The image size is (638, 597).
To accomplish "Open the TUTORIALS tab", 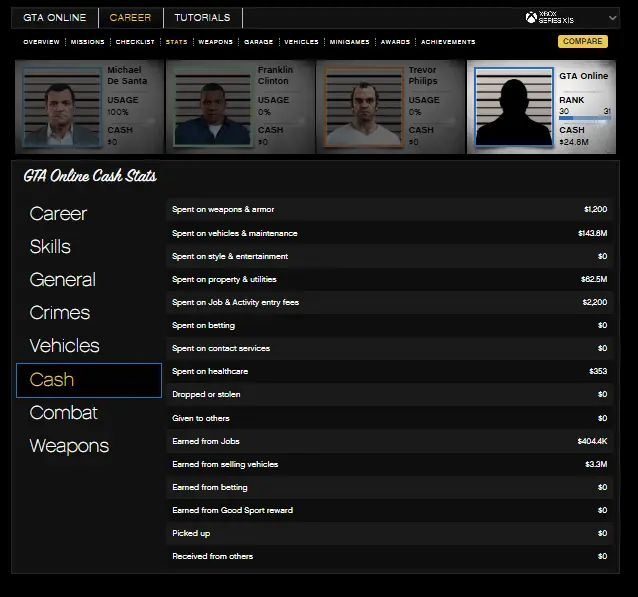I will [202, 18].
